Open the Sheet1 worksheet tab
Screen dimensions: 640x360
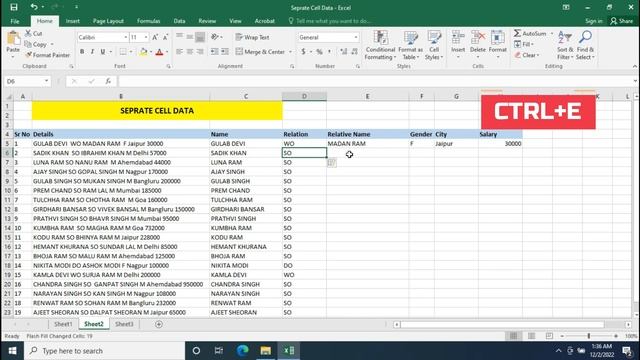[63, 324]
